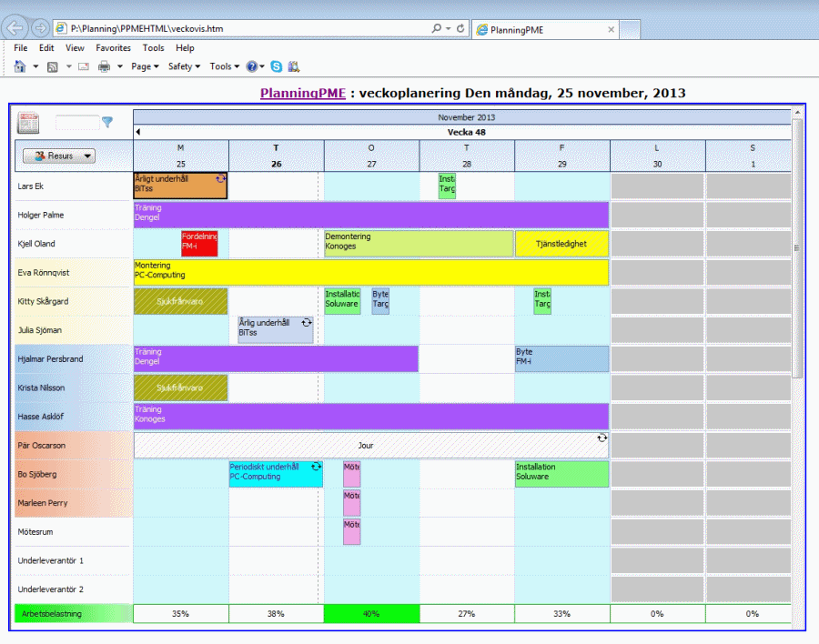Click the Home icon in the browser toolbar
Image resolution: width=819 pixels, height=644 pixels.
click(21, 66)
